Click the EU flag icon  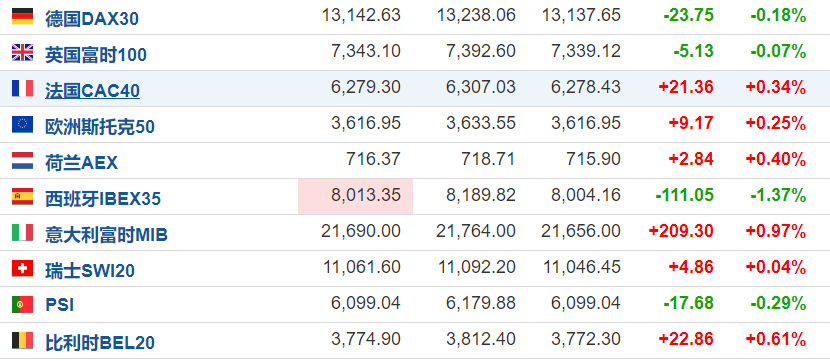(22, 125)
